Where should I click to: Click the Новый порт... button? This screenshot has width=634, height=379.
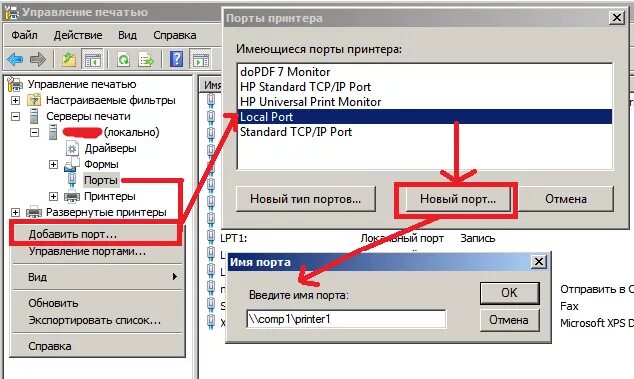[x=458, y=199]
